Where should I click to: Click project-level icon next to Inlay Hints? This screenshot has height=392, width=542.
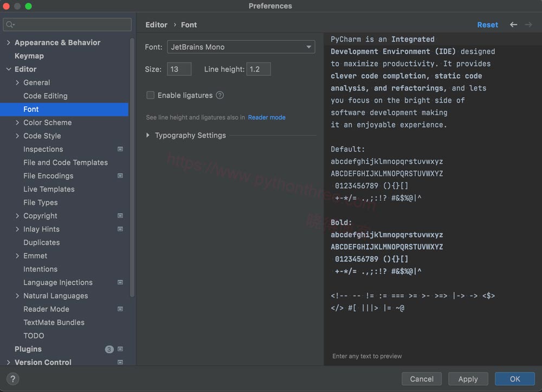point(120,229)
